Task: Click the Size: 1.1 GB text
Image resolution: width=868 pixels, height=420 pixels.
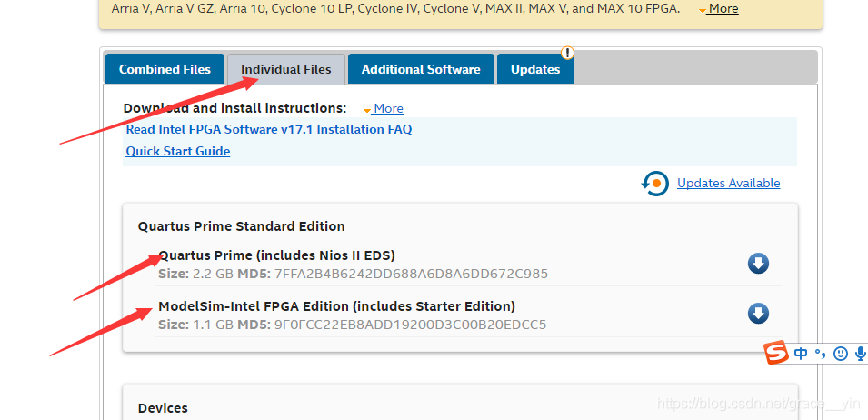Action: pyautogui.click(x=196, y=325)
